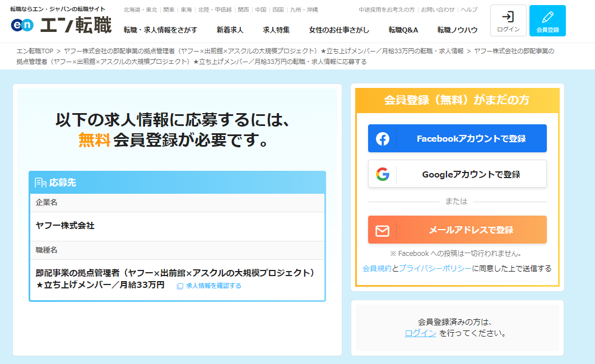Open the プライバシーポリシー link
Viewport: 595px width, 364px height.
pyautogui.click(x=435, y=269)
